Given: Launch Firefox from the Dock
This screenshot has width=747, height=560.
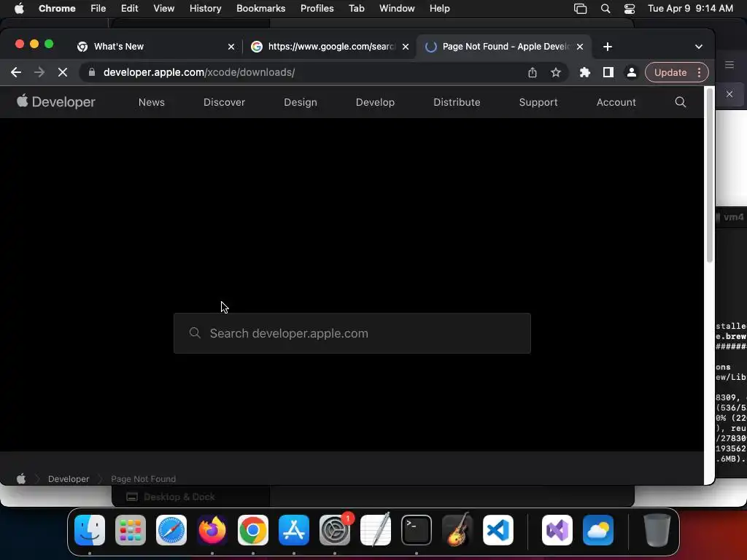Looking at the screenshot, I should 212,530.
